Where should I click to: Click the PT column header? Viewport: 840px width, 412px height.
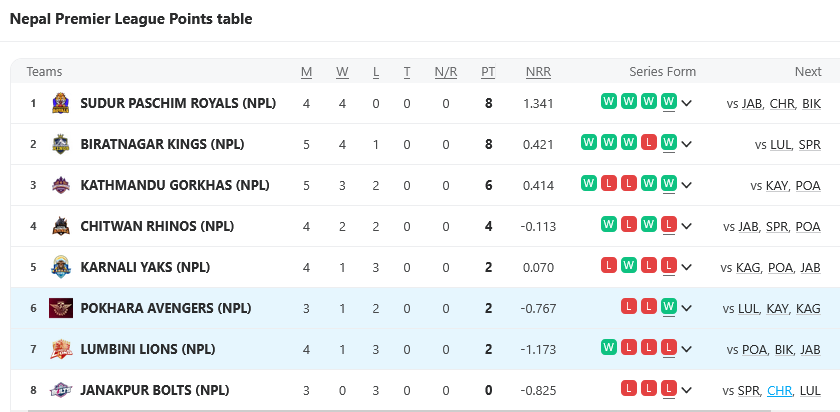[488, 72]
